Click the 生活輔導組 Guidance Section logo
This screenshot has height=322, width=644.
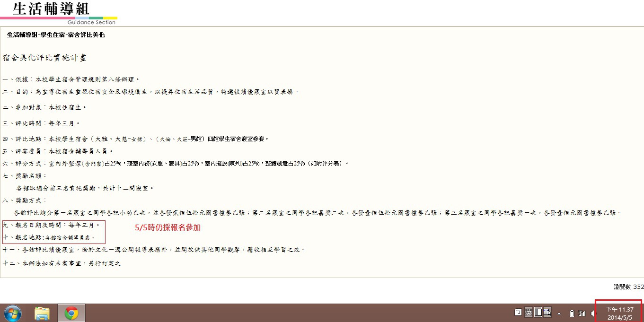pos(59,13)
